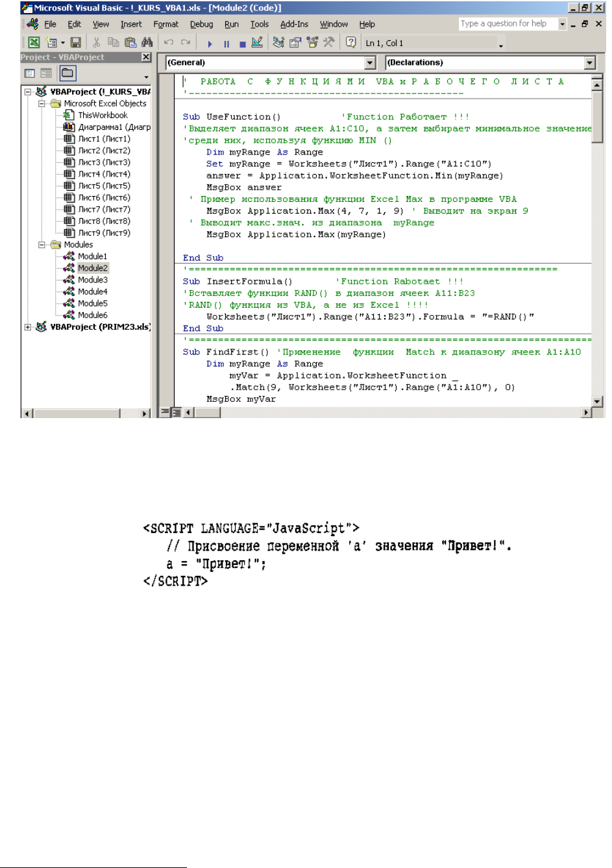Switch to Procedure View button
612x868 pixels.
coord(165,412)
